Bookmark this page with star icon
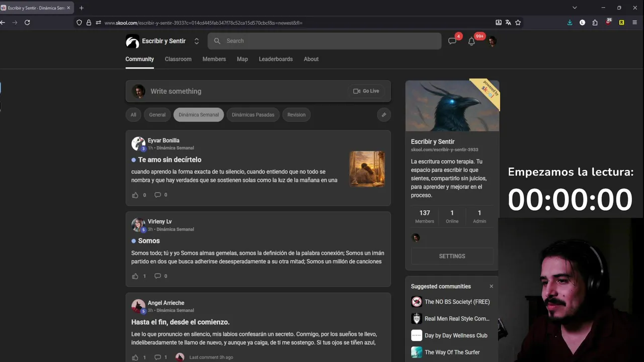The image size is (644, 362). 518,23
